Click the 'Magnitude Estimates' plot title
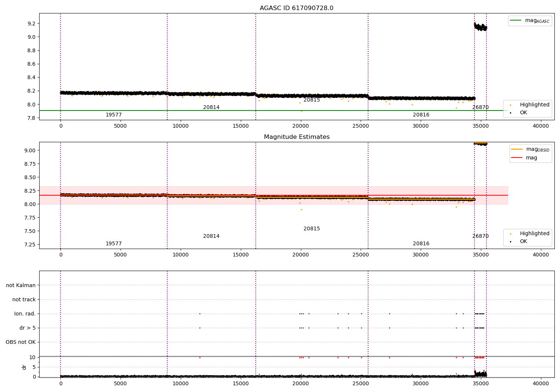Viewport: 560px width, 392px height. (x=296, y=137)
